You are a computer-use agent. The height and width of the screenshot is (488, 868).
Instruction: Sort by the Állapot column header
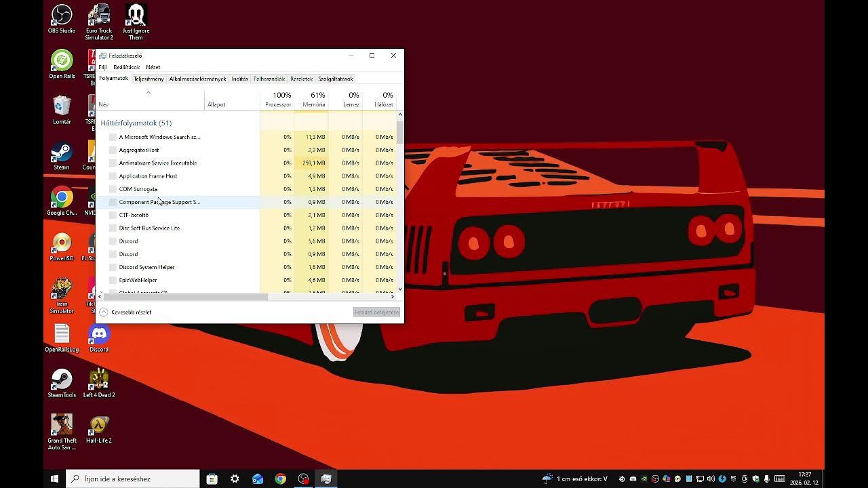(x=233, y=100)
